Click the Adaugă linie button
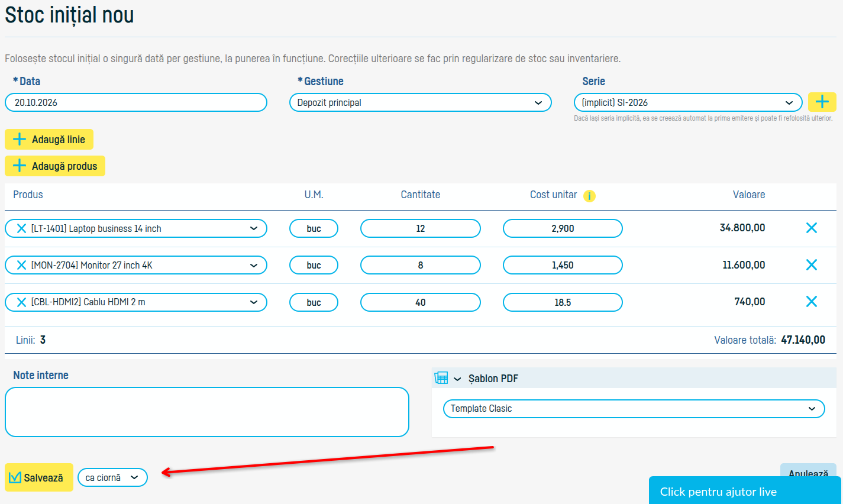Screen dimensions: 843x504 pos(49,140)
